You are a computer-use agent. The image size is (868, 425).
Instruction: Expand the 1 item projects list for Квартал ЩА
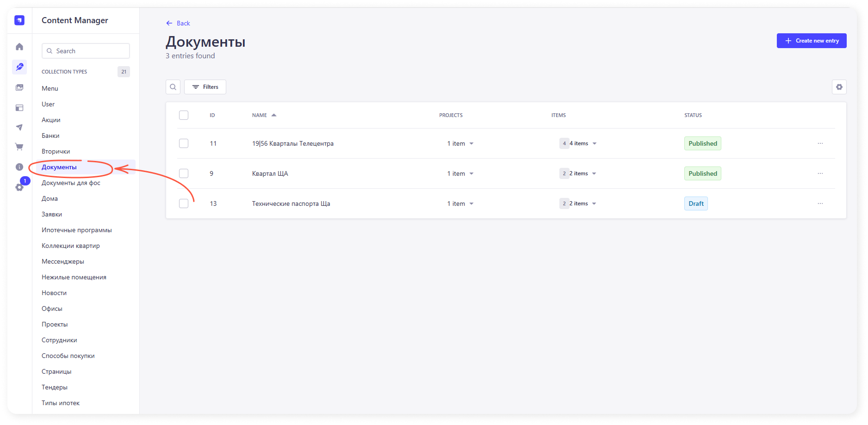pos(471,173)
